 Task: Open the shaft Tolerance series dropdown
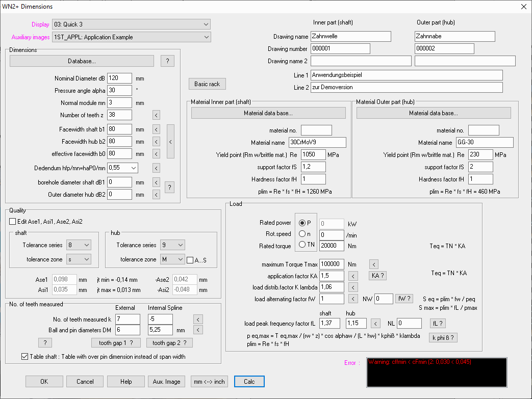point(79,245)
